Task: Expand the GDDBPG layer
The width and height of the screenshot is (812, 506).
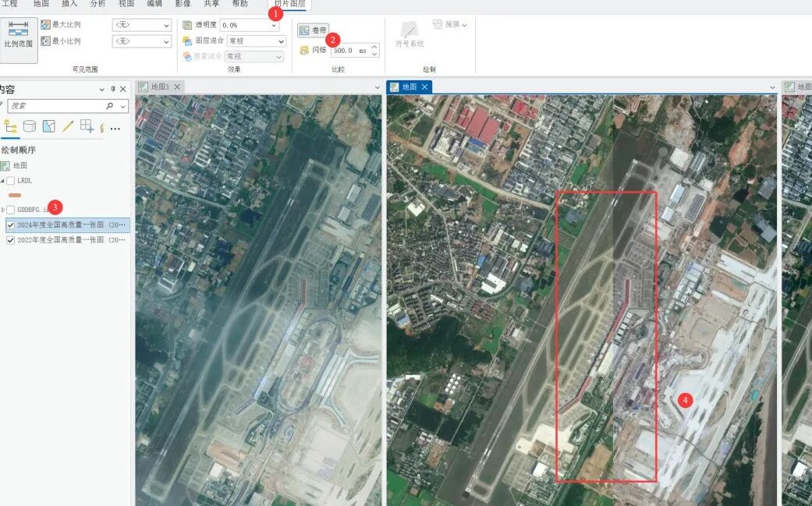Action: [2, 210]
